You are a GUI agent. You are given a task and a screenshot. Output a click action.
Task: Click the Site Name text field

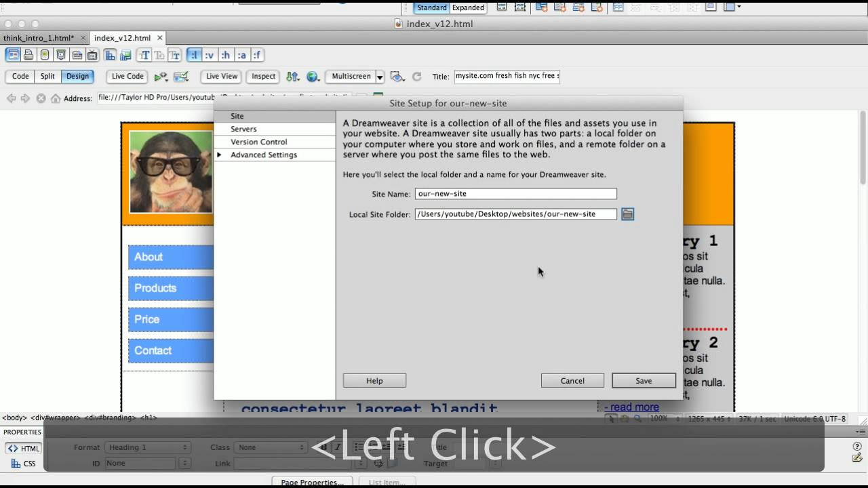[516, 194]
